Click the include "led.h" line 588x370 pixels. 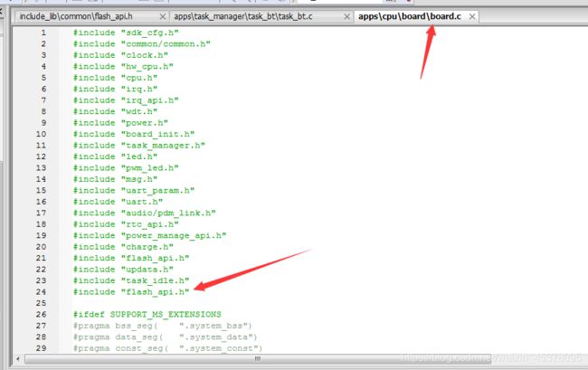coord(115,157)
